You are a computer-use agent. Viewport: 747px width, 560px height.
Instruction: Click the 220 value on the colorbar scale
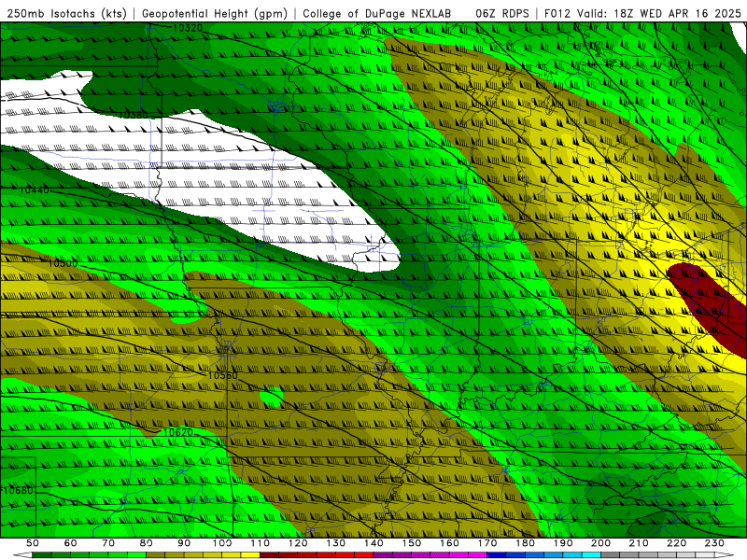pos(676,543)
